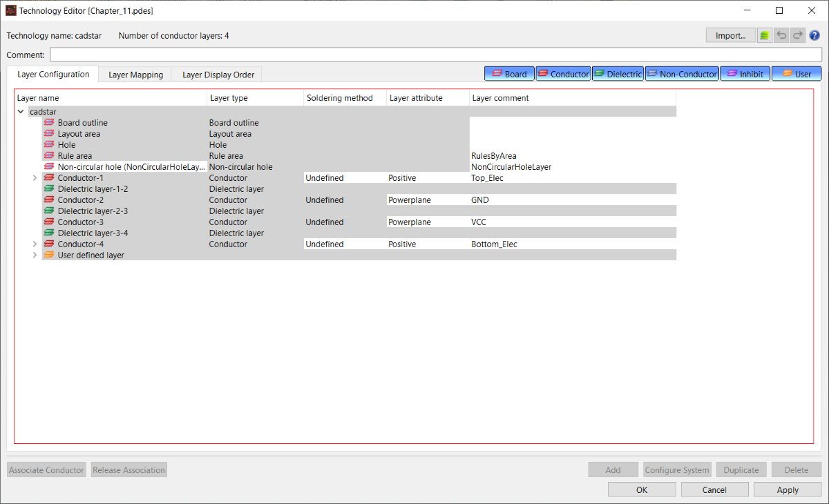Click into the Comment input field

pos(436,55)
